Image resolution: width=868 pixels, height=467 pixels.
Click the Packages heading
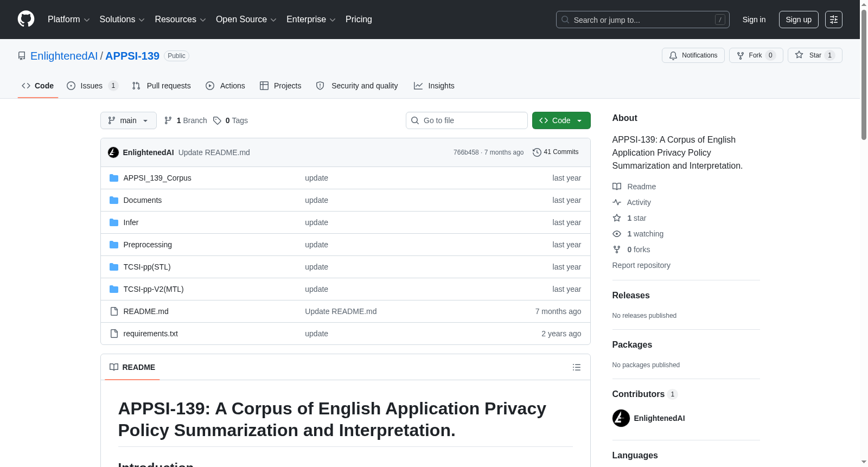(632, 344)
